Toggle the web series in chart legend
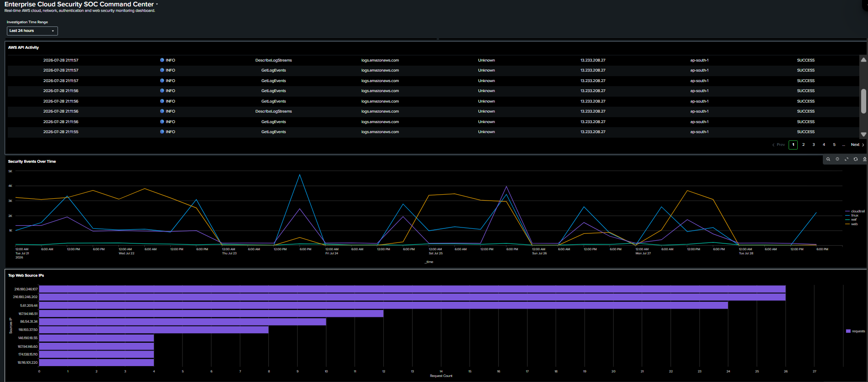Viewport: 868px width, 382px height. tap(852, 224)
